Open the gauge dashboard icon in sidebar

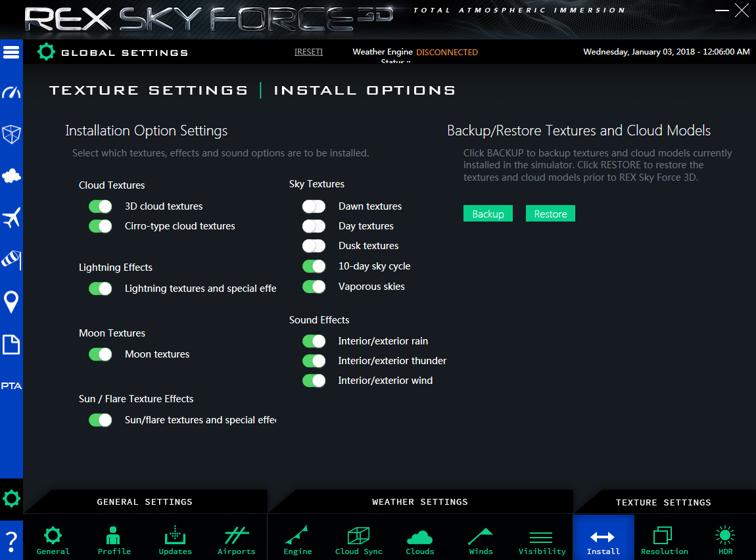click(11, 92)
